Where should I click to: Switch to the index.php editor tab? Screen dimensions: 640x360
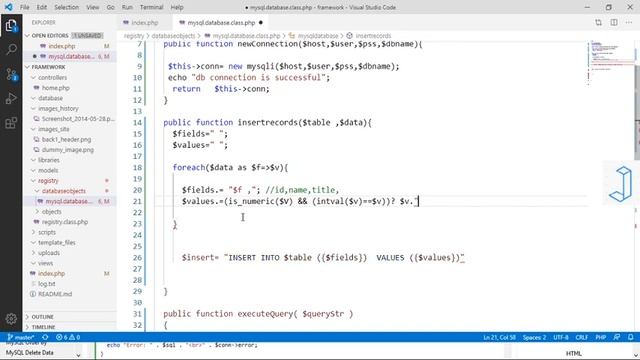pos(144,23)
